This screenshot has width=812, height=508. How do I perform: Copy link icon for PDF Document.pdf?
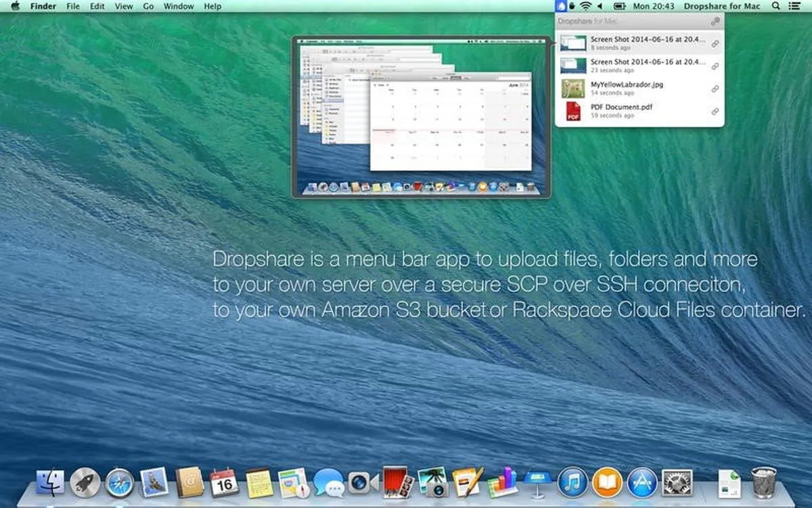(715, 111)
